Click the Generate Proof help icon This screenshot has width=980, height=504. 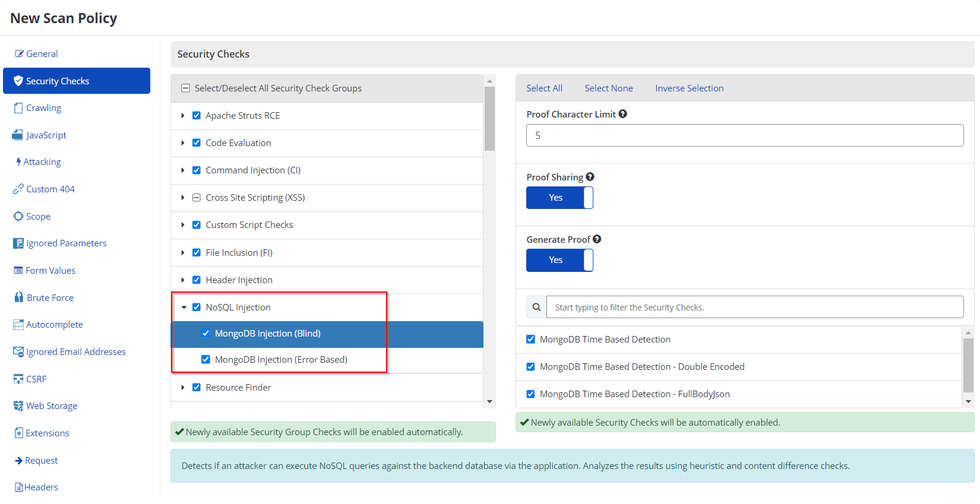coord(597,239)
